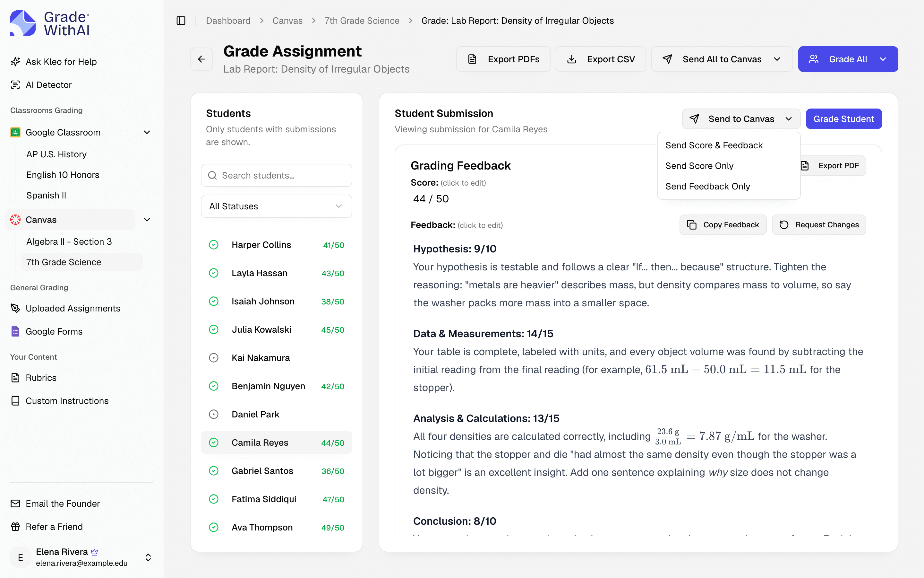Go to Dashboard breadcrumb
Image resolution: width=924 pixels, height=578 pixels.
(x=228, y=21)
